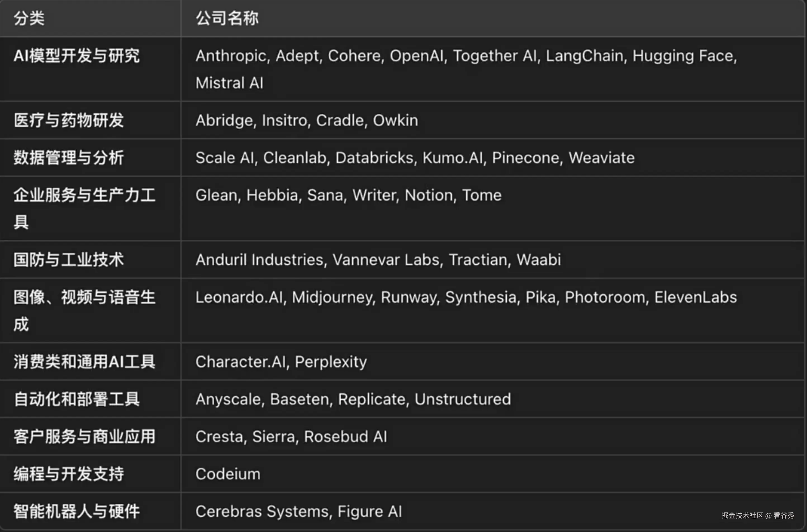Click the Anthropic, Adept, Cohere company list
The height and width of the screenshot is (532, 807).
[493, 69]
